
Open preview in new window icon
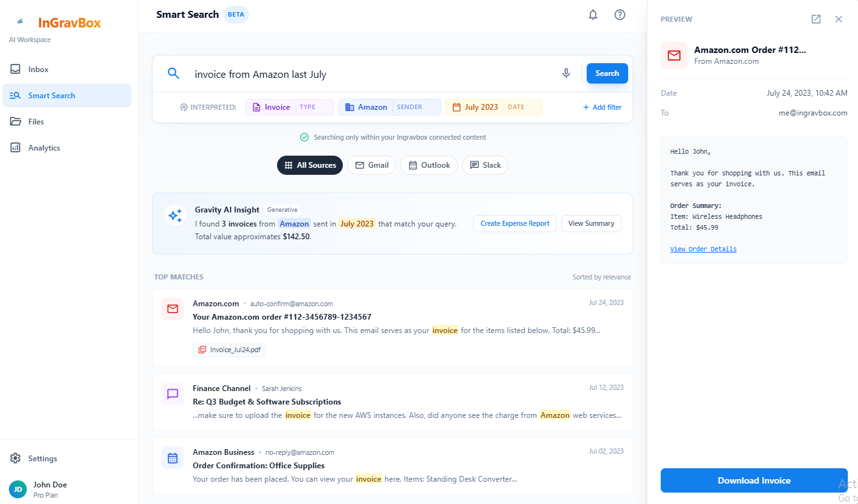pyautogui.click(x=816, y=19)
